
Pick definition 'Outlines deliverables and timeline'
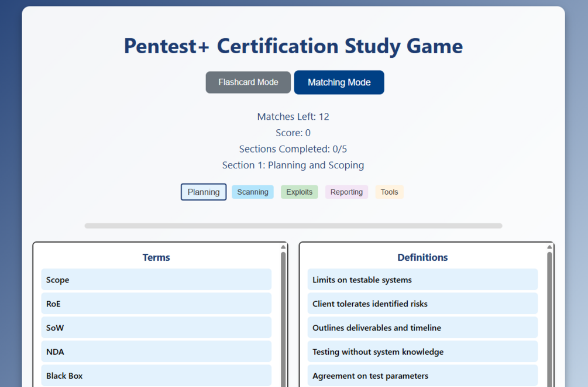pyautogui.click(x=422, y=327)
